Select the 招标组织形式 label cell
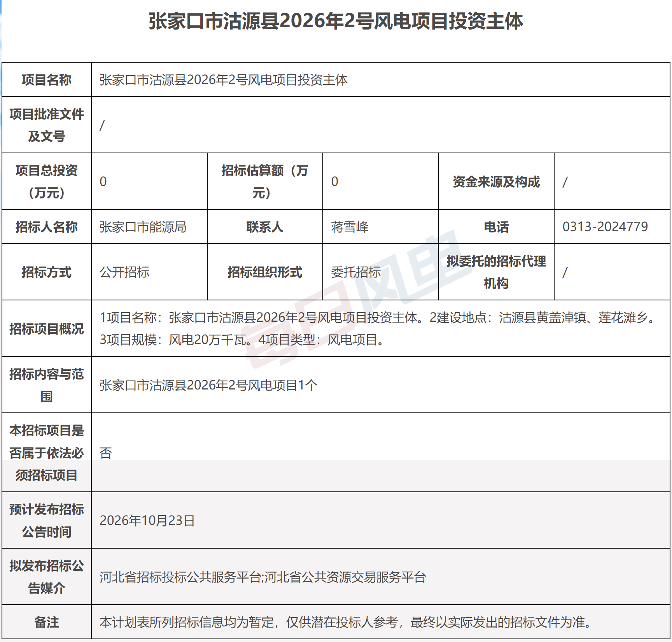 [265, 272]
